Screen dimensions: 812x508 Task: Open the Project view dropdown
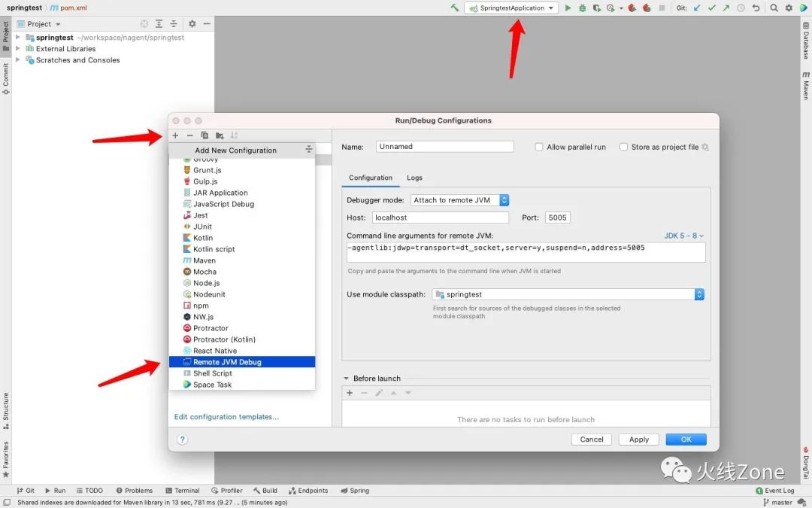point(39,24)
